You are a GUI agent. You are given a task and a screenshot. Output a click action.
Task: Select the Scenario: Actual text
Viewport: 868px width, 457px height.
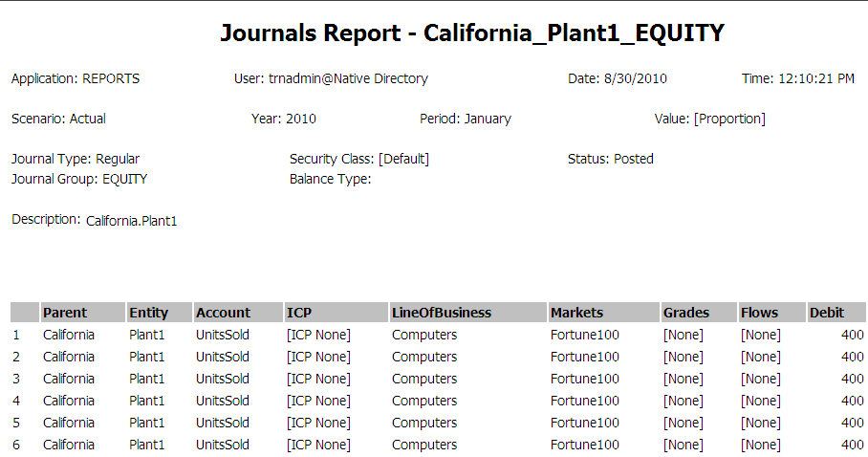(x=58, y=119)
